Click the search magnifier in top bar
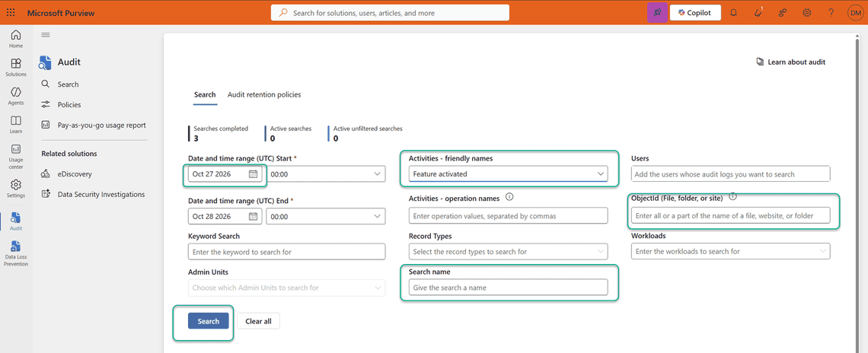This screenshot has height=353, width=868. pos(283,13)
